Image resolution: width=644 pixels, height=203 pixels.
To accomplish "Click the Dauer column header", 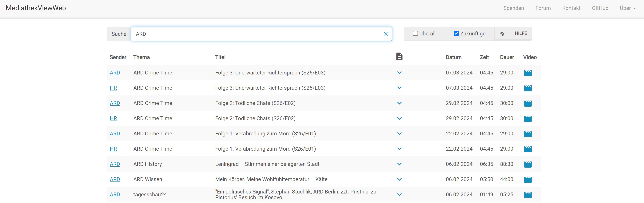I will click(507, 57).
